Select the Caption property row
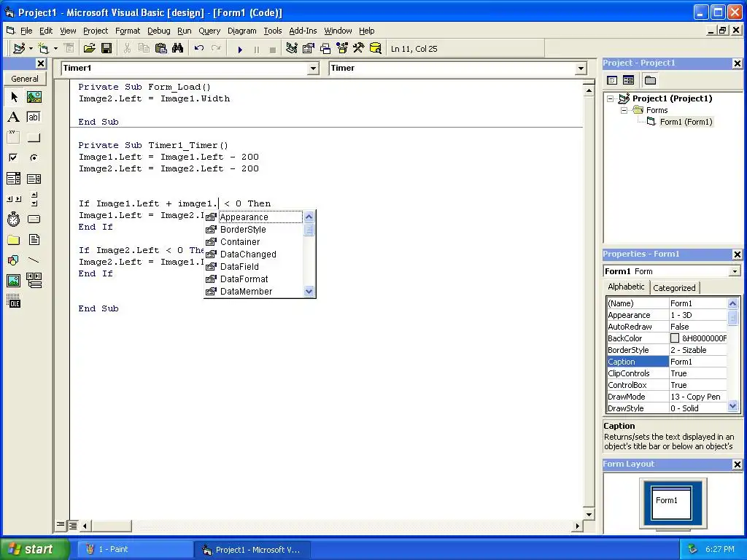This screenshot has width=747, height=560. click(x=667, y=362)
